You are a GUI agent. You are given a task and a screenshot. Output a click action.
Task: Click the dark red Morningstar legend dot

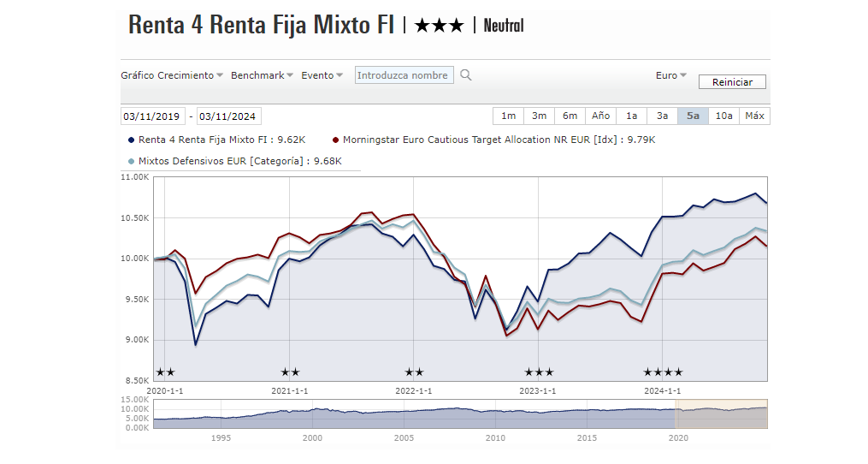(335, 140)
